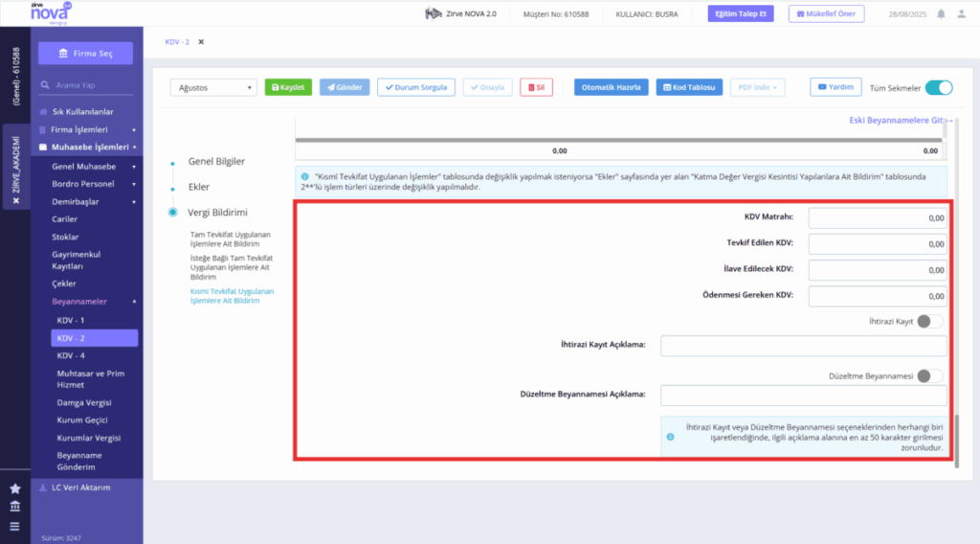980x544 pixels.
Task: Click the vertical scrollbar of the form
Action: [x=956, y=442]
